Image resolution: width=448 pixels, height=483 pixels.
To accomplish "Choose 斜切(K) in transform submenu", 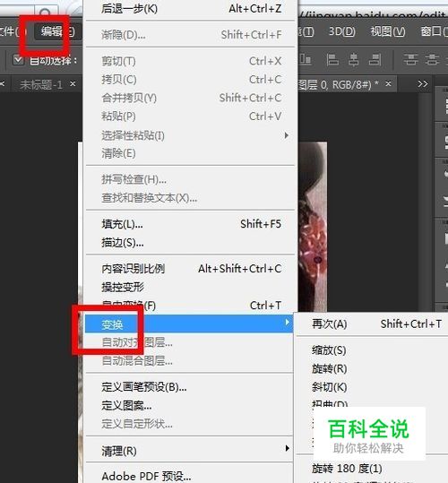I will tap(372, 387).
